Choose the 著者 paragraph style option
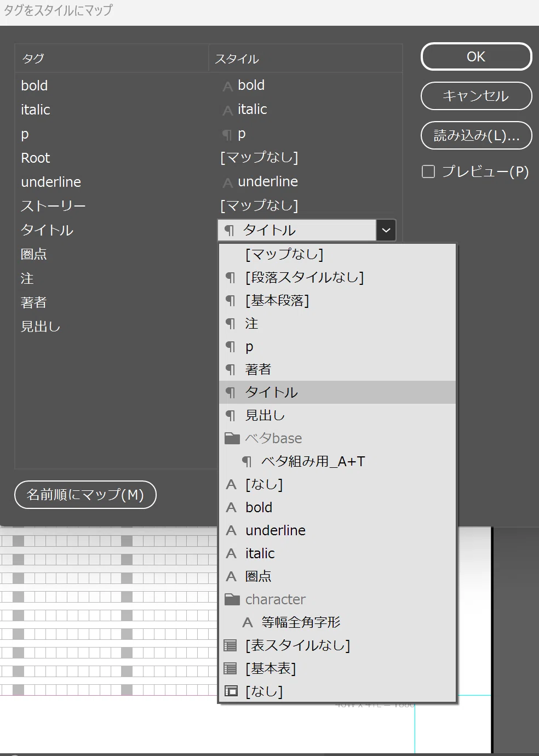This screenshot has height=756, width=539. pyautogui.click(x=337, y=369)
